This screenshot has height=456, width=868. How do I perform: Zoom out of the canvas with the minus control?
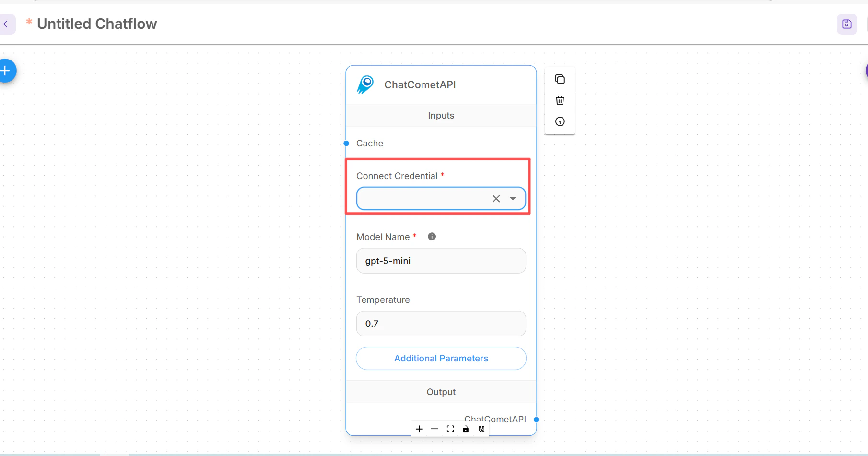click(434, 429)
